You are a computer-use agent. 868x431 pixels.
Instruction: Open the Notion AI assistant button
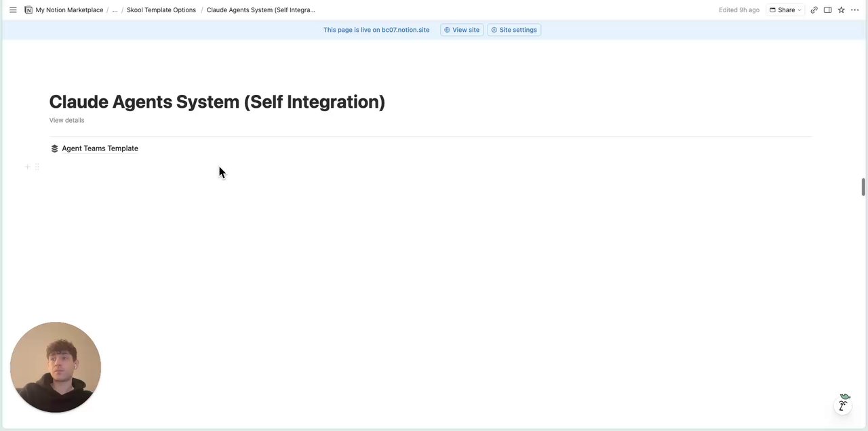843,405
